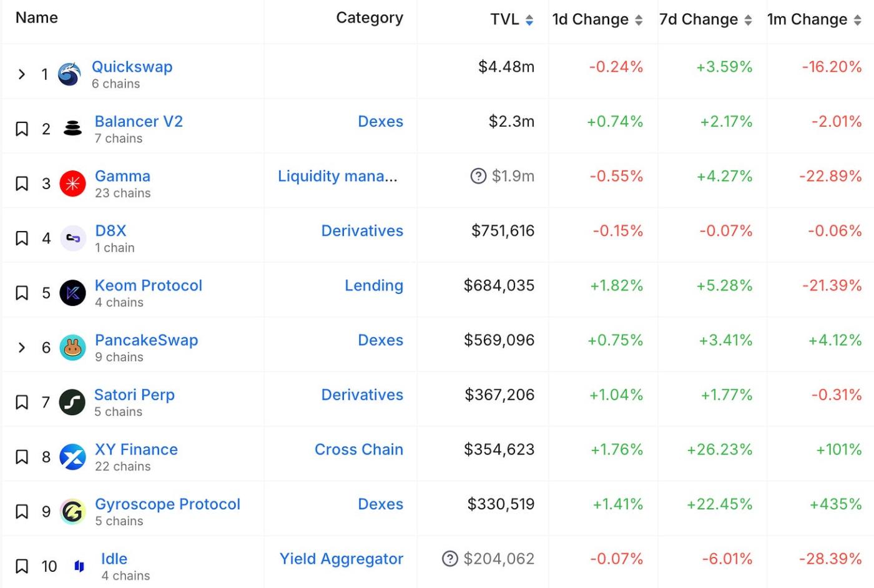
Task: Sort table by TVL column
Action: tap(529, 20)
